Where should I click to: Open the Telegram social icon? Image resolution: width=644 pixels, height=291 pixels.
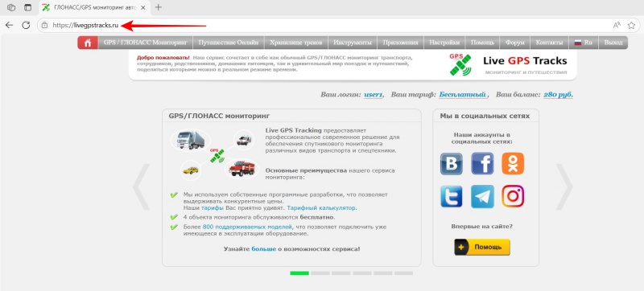[x=482, y=196]
